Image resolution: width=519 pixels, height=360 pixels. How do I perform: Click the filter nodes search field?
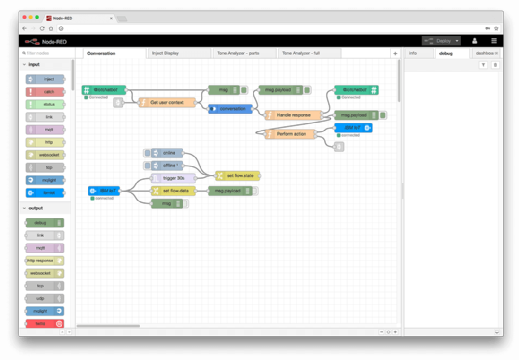(x=47, y=53)
